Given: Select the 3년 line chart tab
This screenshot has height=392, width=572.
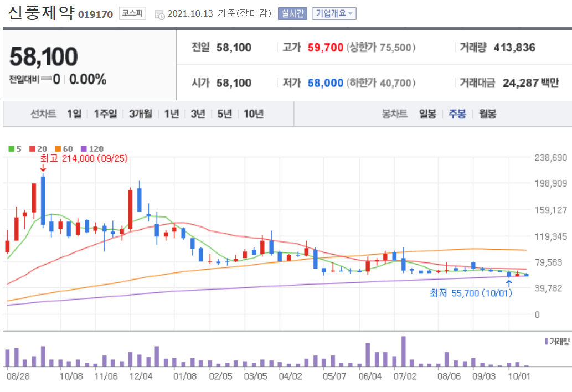Looking at the screenshot, I should point(198,114).
